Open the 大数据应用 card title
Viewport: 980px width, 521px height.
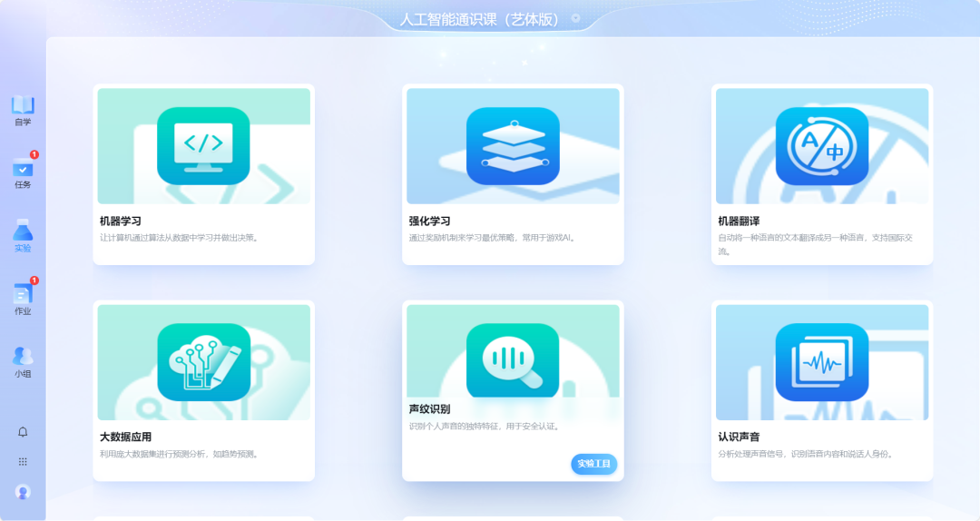pos(125,437)
